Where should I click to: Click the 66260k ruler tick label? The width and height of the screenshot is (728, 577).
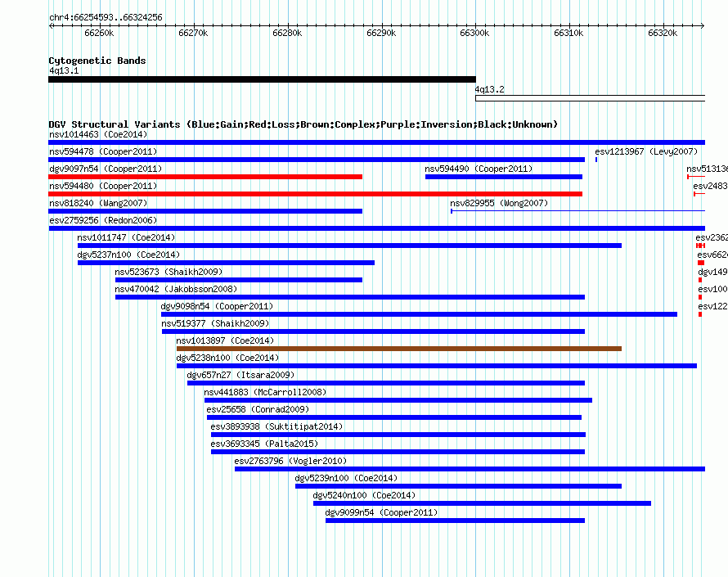click(x=99, y=33)
